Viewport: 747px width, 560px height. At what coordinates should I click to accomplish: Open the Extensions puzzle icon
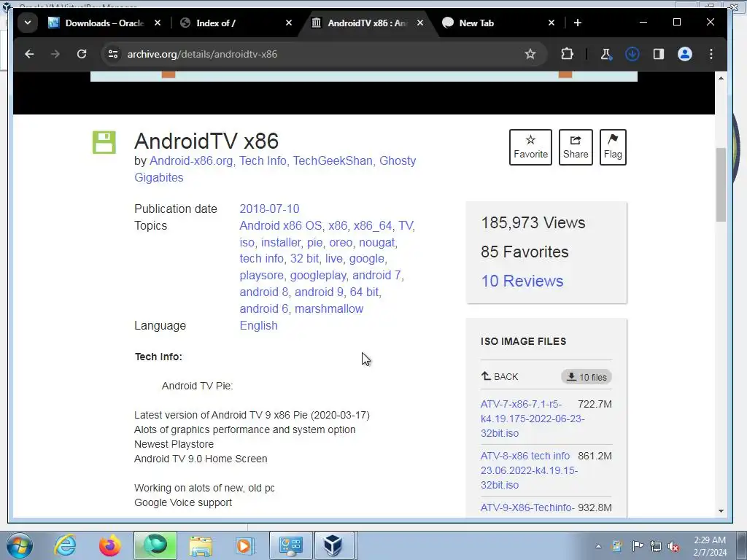pos(567,54)
